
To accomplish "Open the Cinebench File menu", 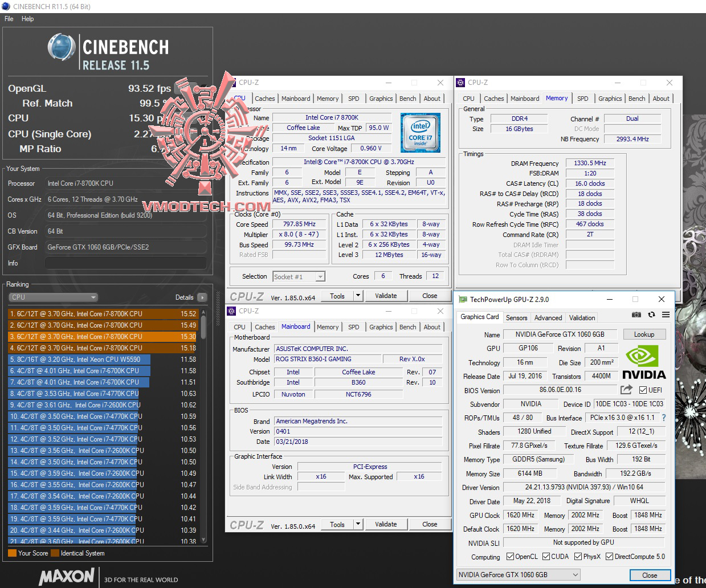I will click(9, 19).
